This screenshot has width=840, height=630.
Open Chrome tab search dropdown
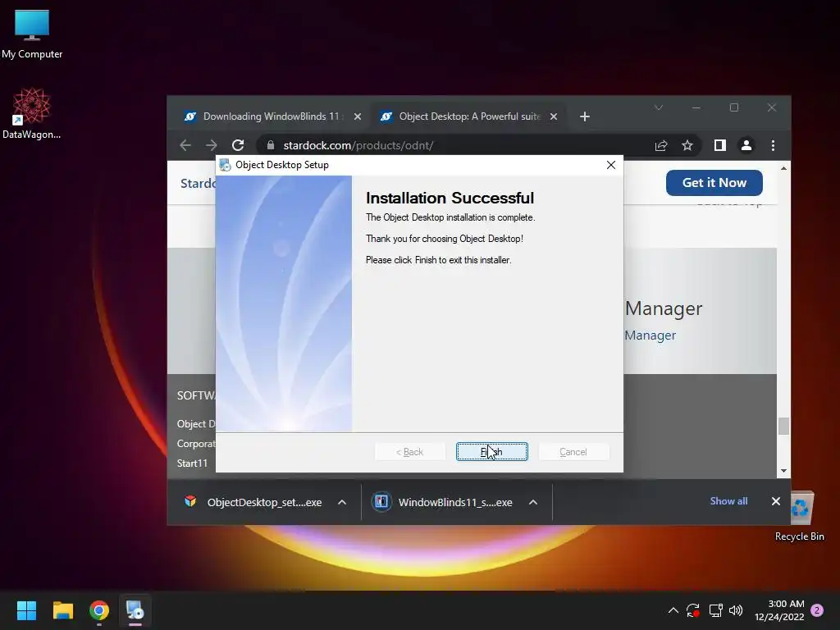[659, 107]
